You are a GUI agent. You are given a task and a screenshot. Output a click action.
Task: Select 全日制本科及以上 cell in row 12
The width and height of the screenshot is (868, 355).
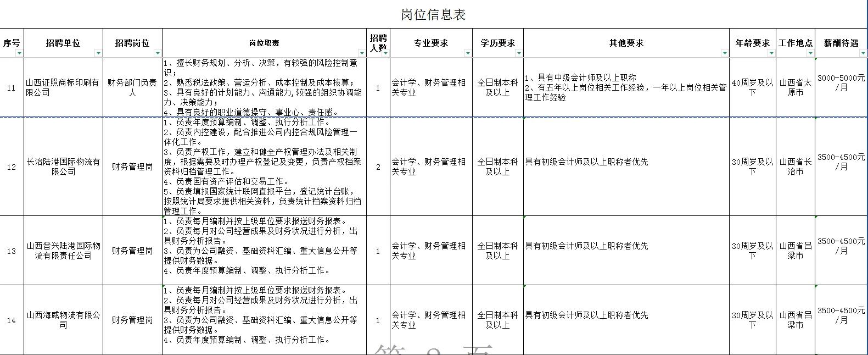(498, 167)
